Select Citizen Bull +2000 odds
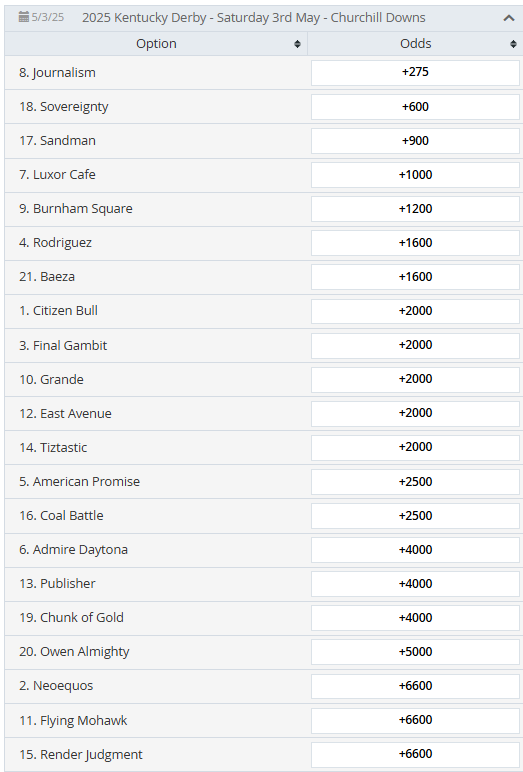 [415, 311]
